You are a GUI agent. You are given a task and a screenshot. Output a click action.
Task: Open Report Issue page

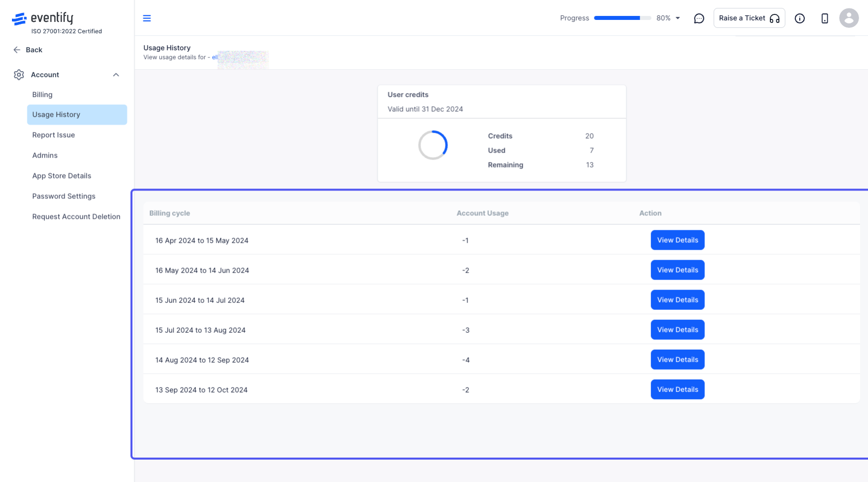point(53,135)
